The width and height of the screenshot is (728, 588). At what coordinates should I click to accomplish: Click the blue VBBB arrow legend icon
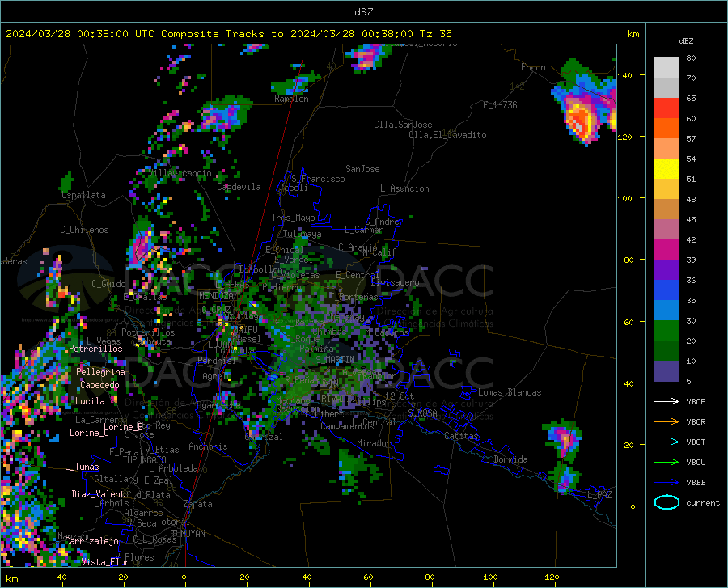click(667, 482)
